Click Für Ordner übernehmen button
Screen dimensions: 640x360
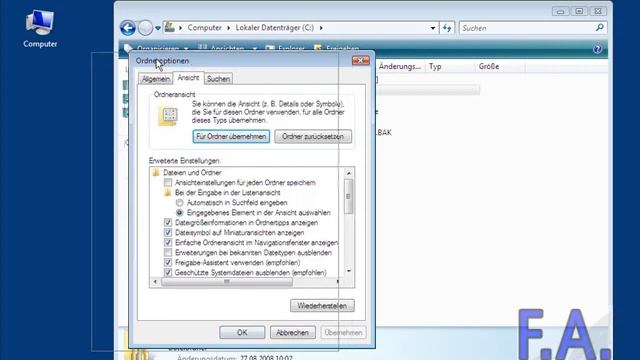[x=231, y=136]
